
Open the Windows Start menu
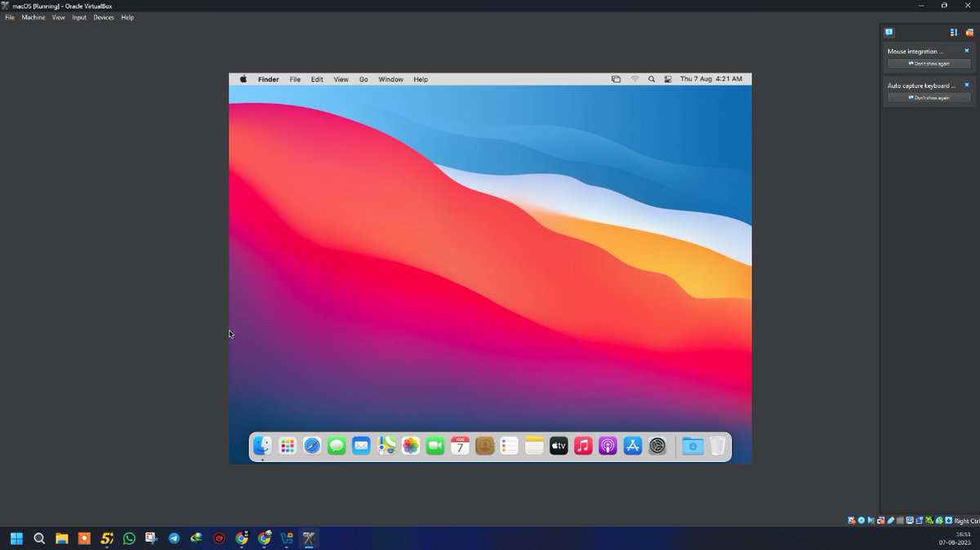pos(16,539)
